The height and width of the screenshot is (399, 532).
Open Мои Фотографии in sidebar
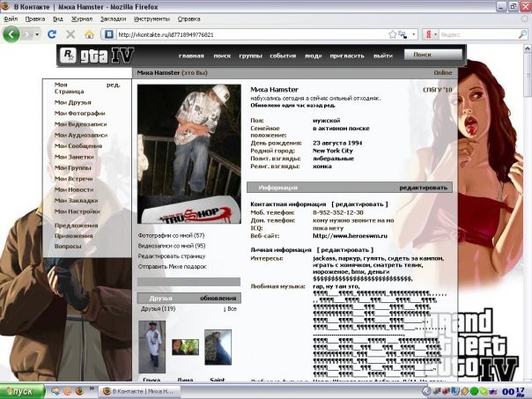(80, 113)
